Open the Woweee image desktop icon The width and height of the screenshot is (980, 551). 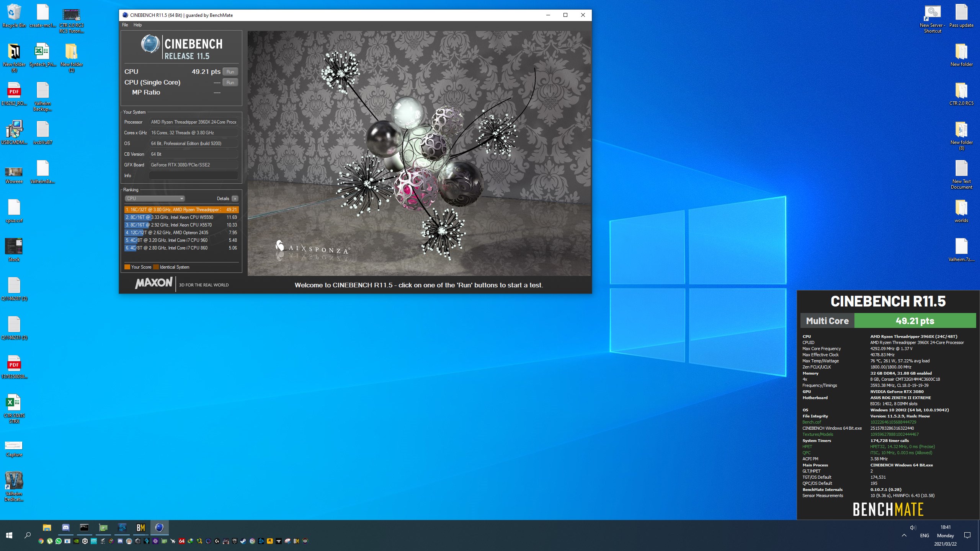click(x=14, y=175)
